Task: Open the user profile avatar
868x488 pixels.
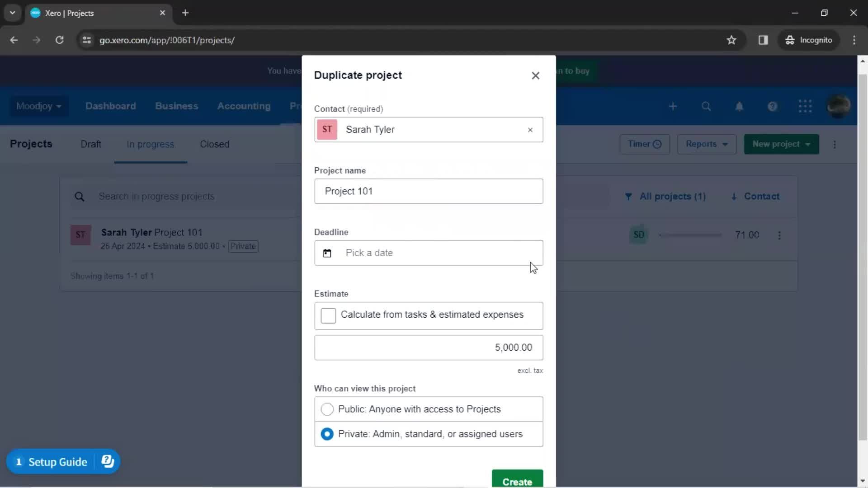Action: 839,106
